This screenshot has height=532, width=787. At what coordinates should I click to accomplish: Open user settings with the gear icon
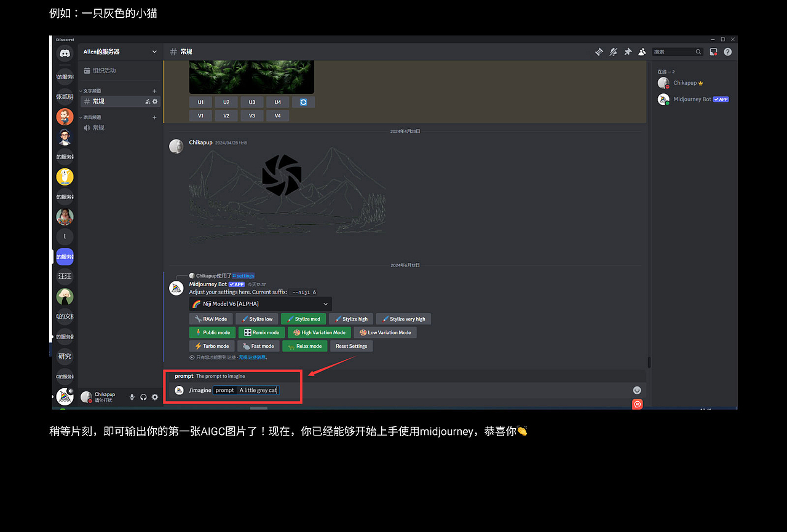(x=154, y=397)
